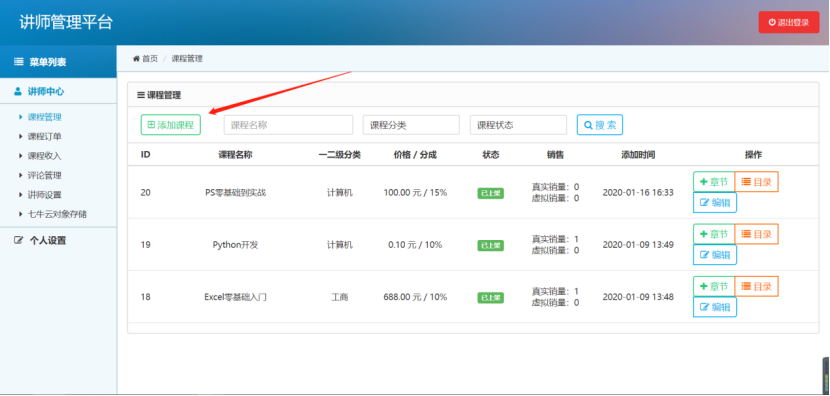Click 编辑 for Excel零基础入门

tap(715, 307)
